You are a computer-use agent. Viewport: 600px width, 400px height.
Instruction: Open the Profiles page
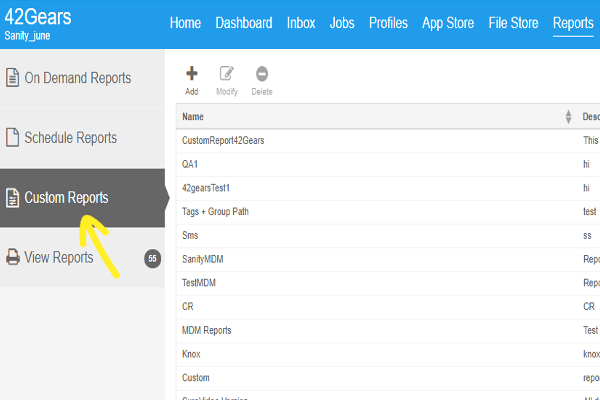388,23
